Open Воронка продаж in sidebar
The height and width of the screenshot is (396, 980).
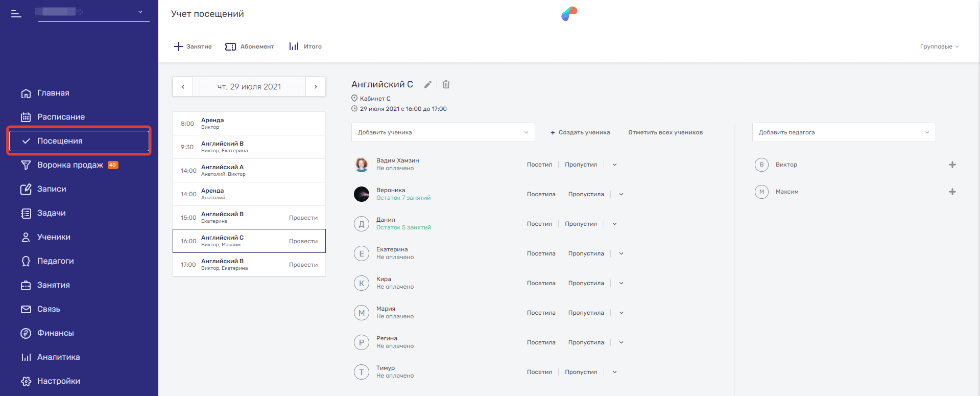pos(70,165)
